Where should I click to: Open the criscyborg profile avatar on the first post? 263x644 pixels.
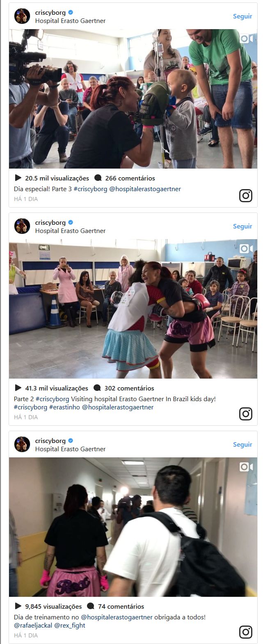[22, 16]
